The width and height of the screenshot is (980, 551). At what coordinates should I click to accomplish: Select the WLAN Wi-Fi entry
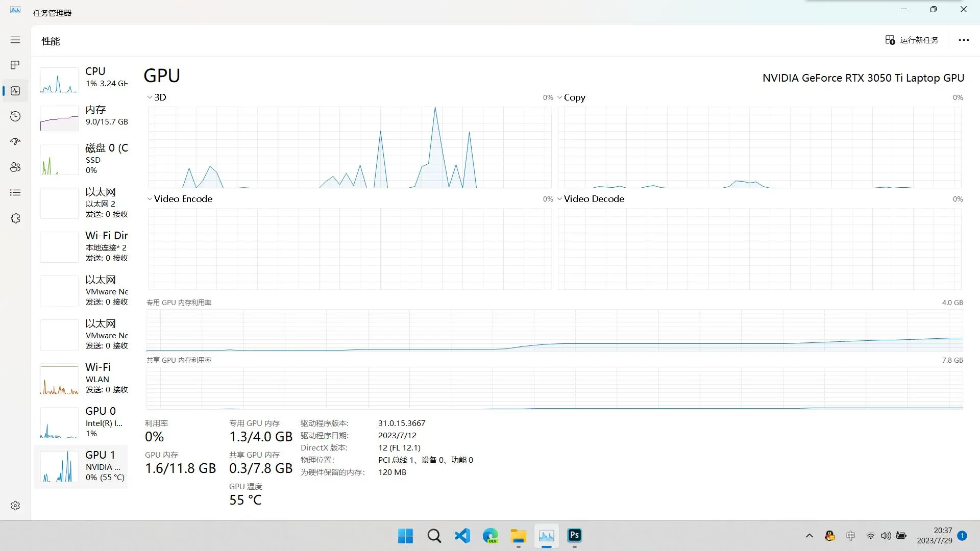(x=82, y=378)
